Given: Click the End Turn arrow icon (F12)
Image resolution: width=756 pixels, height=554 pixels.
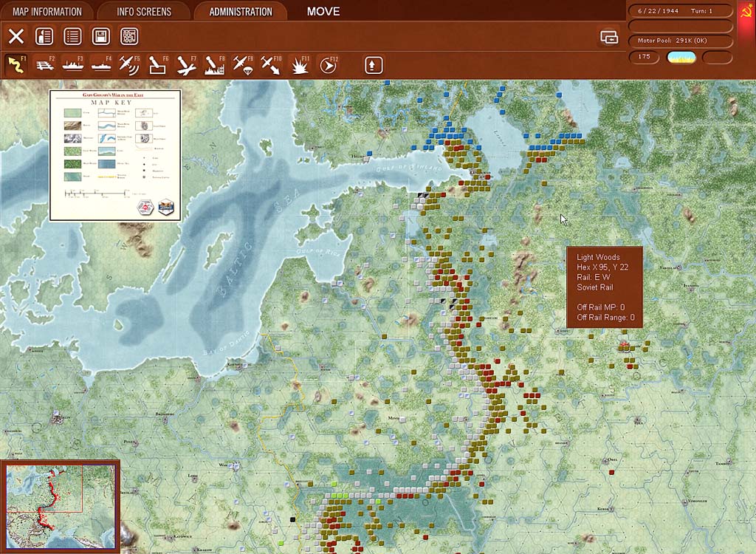Looking at the screenshot, I should tap(328, 65).
